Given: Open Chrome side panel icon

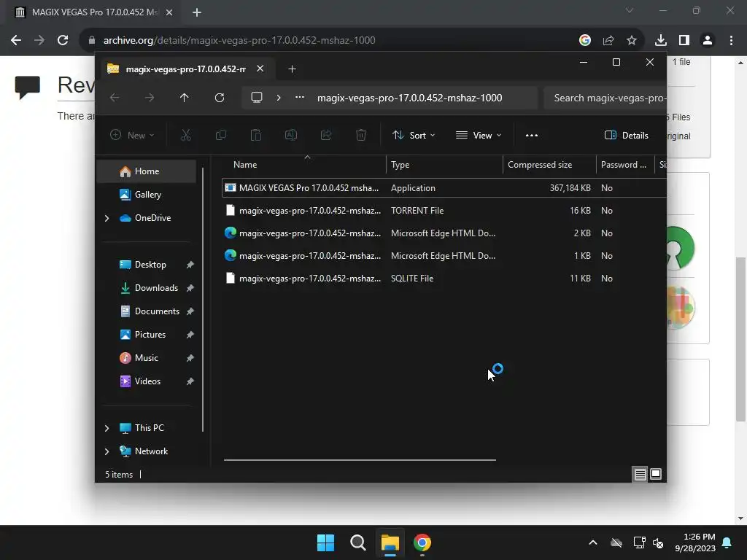Looking at the screenshot, I should [684, 40].
